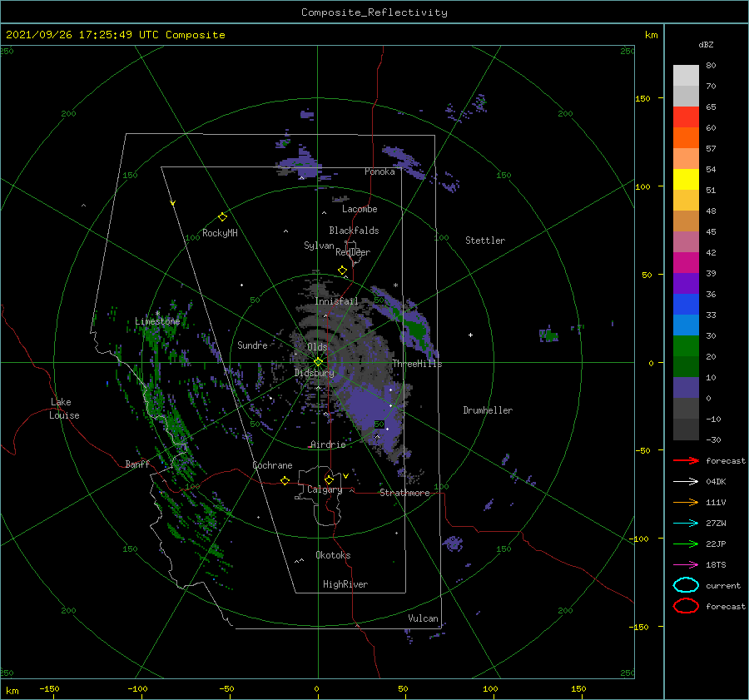Click the slate purple 0-10 dBZ swatch
Screen dimensions: 749x700
pyautogui.click(x=686, y=388)
